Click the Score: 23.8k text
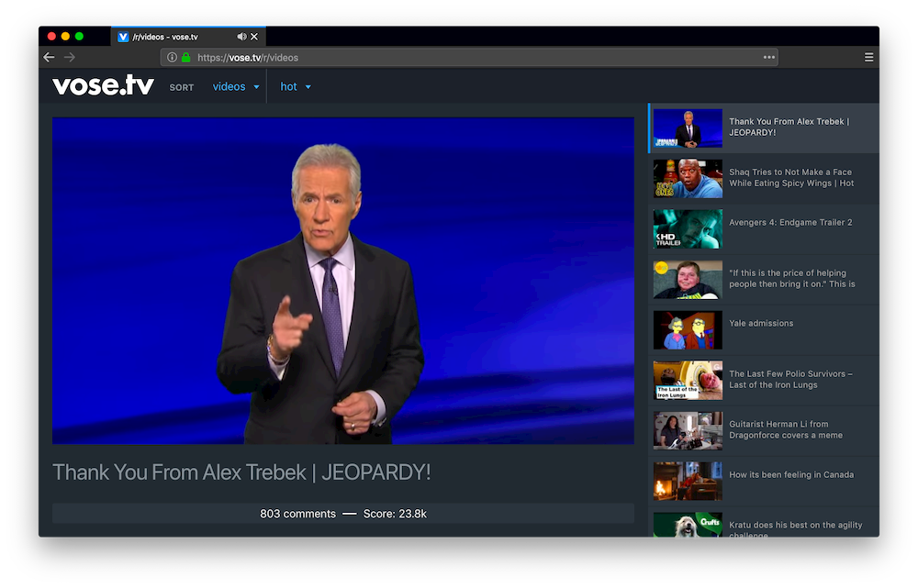The width and height of the screenshot is (918, 588). (395, 514)
